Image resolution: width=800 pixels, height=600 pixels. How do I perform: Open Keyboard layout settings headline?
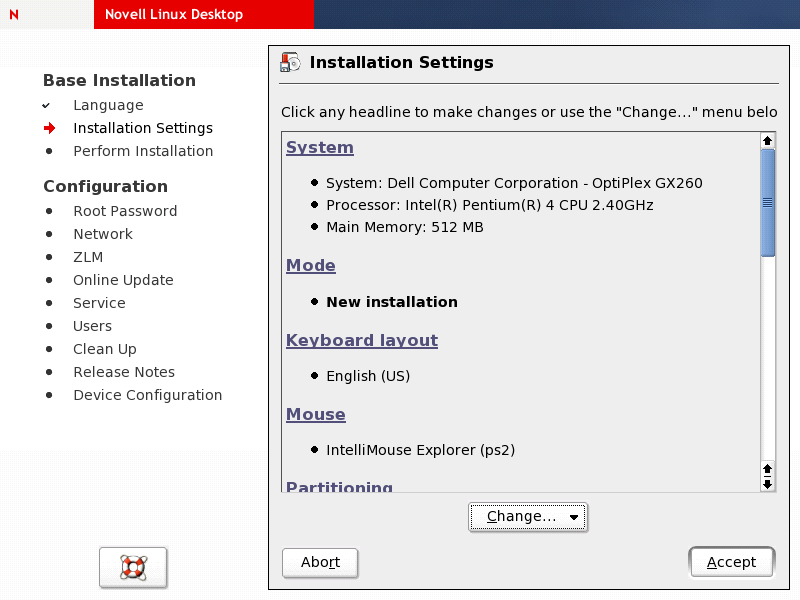click(362, 341)
